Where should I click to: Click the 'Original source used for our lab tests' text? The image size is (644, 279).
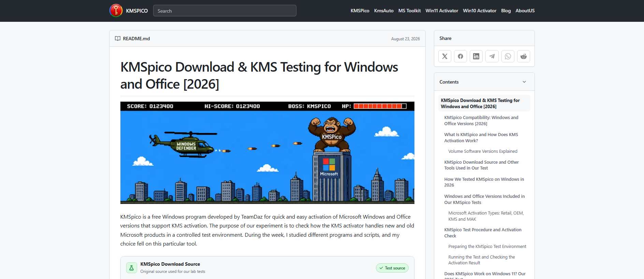tap(173, 271)
